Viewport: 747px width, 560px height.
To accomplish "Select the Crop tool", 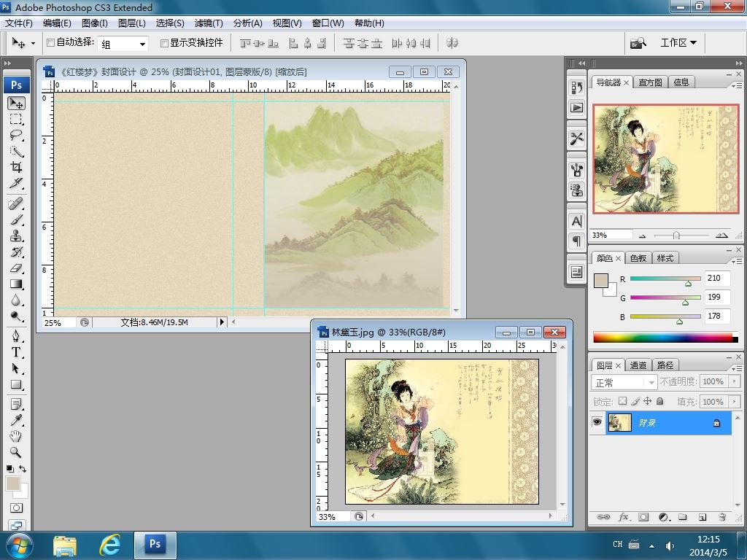I will click(x=16, y=167).
